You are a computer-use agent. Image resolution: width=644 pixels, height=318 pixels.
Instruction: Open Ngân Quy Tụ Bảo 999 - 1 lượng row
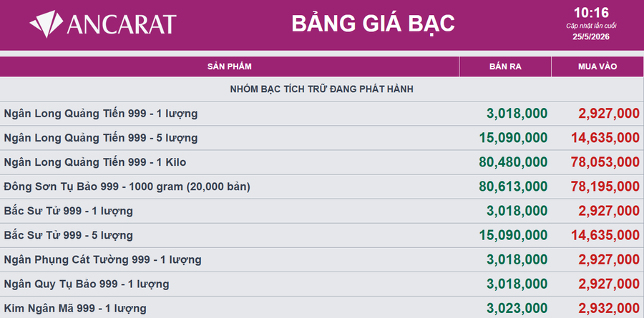[321, 284]
